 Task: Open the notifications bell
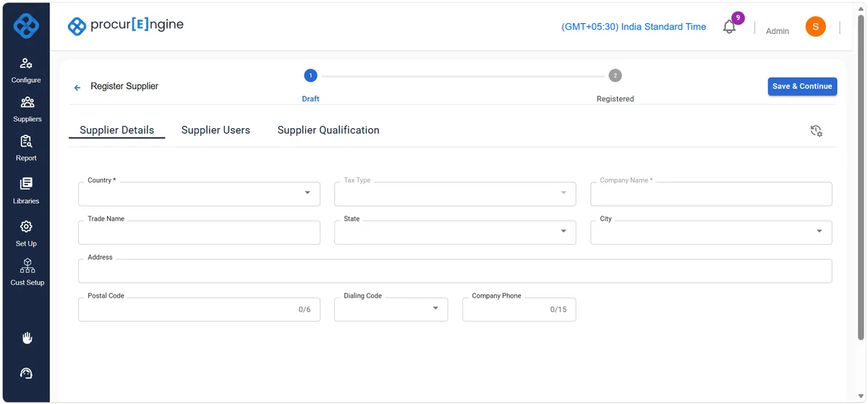[x=730, y=27]
